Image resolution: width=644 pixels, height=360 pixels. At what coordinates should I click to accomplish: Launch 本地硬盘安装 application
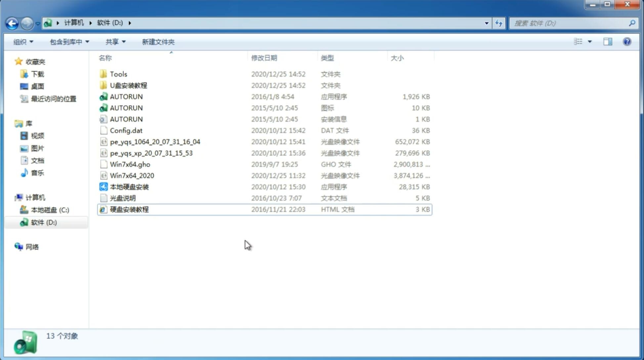click(x=129, y=187)
